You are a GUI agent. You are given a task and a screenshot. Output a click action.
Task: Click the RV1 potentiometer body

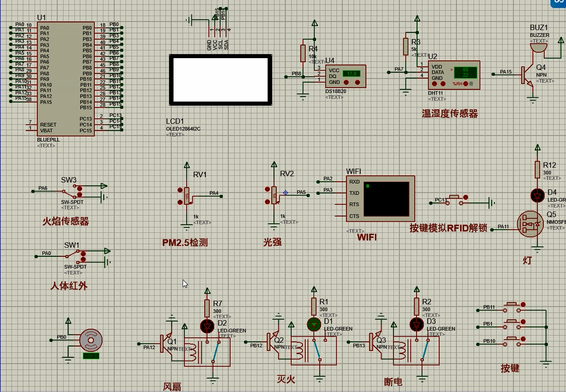187,196
